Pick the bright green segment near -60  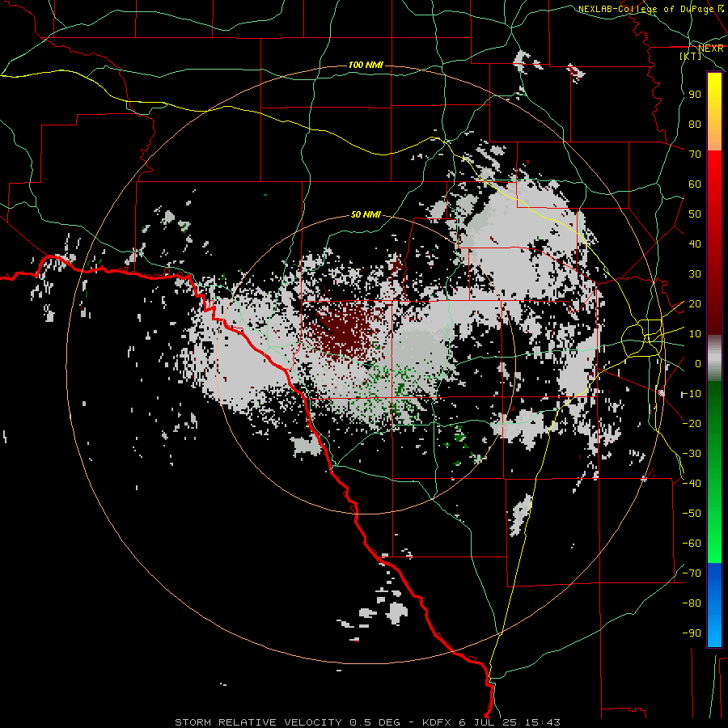(714, 544)
